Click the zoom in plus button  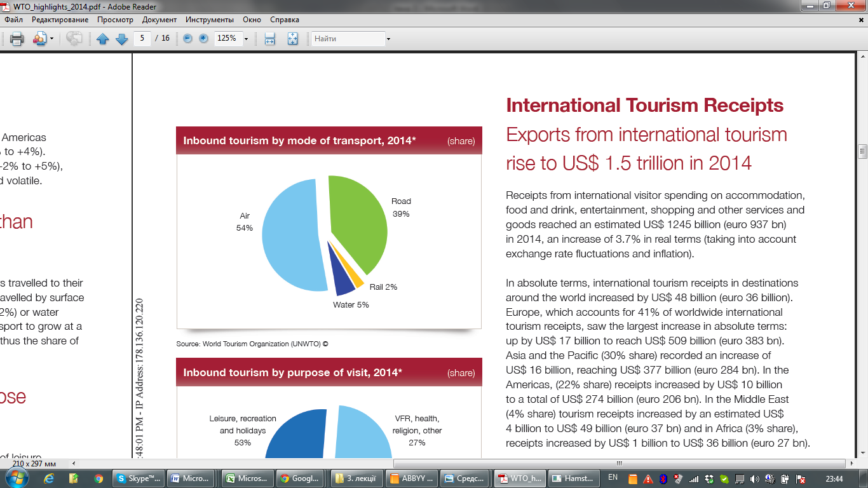tap(203, 39)
